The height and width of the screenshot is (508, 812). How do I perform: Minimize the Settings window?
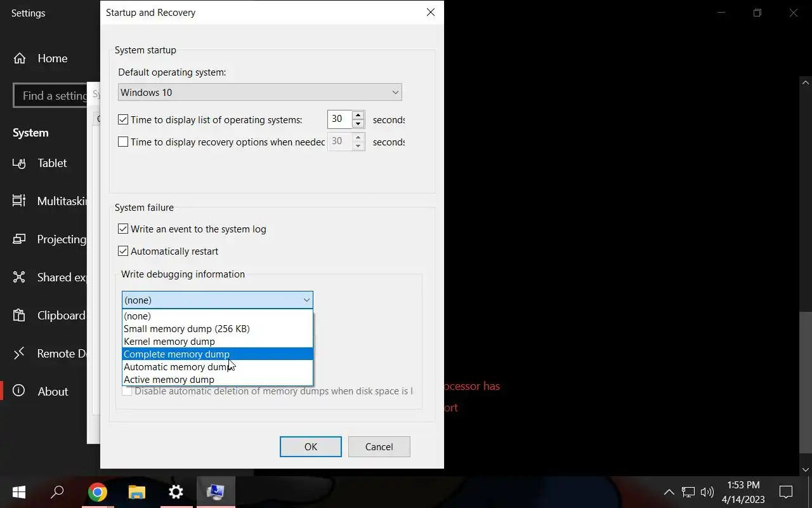coord(721,13)
